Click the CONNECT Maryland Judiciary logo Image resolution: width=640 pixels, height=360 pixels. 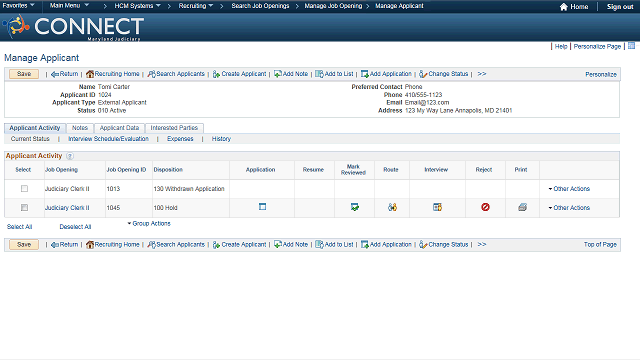[73, 27]
